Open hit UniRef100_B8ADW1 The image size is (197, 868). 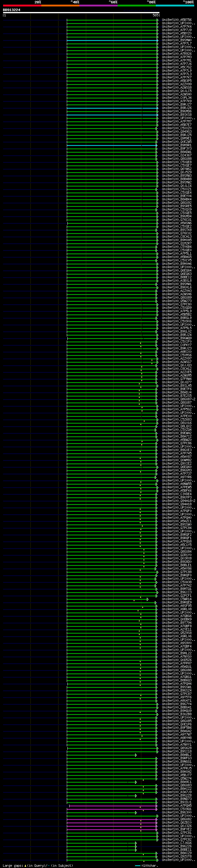tap(177, 152)
